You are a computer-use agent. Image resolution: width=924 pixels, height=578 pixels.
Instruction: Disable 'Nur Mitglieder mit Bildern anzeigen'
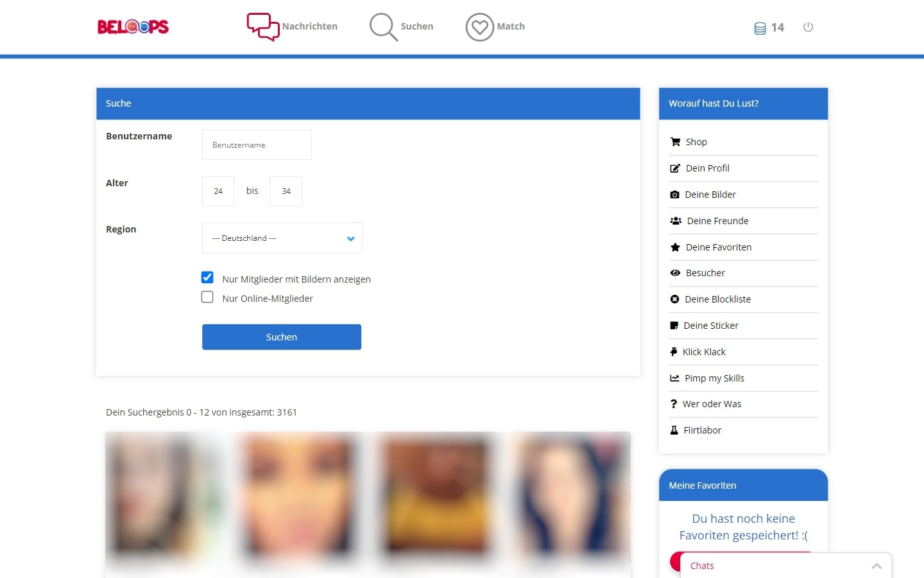(x=207, y=277)
